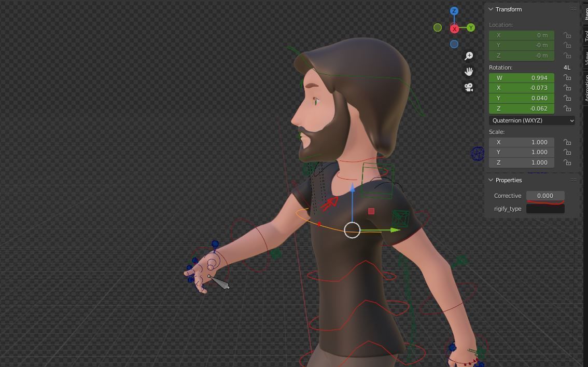This screenshot has height=367, width=588.
Task: Click the Properties panel drag grip dots
Action: [x=573, y=180]
